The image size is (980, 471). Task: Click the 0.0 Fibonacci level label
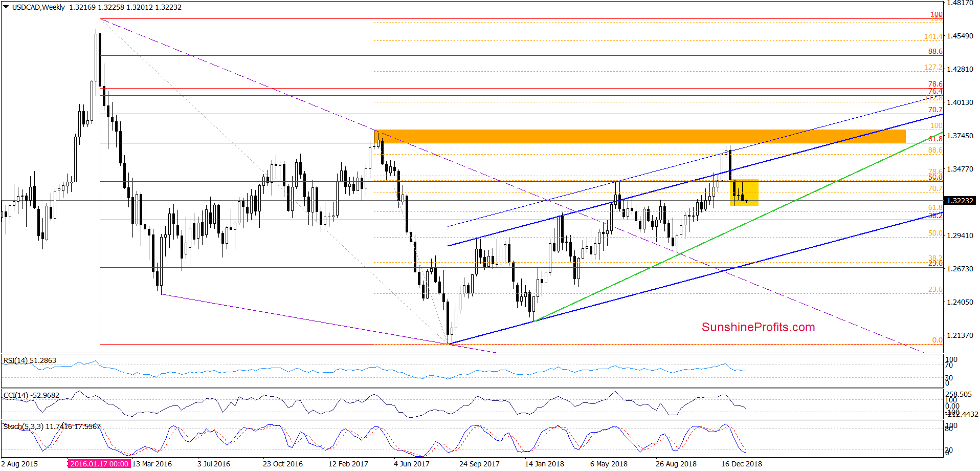pos(937,340)
